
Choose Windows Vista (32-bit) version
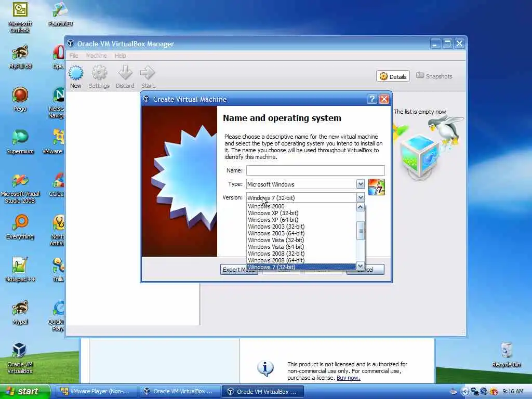pyautogui.click(x=301, y=240)
